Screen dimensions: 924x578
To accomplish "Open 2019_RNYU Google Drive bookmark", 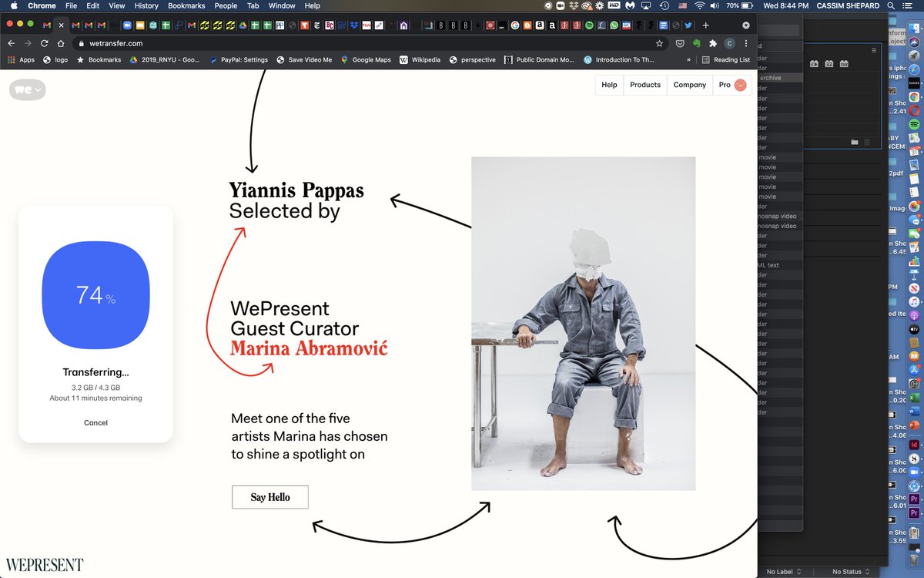I will pos(165,59).
